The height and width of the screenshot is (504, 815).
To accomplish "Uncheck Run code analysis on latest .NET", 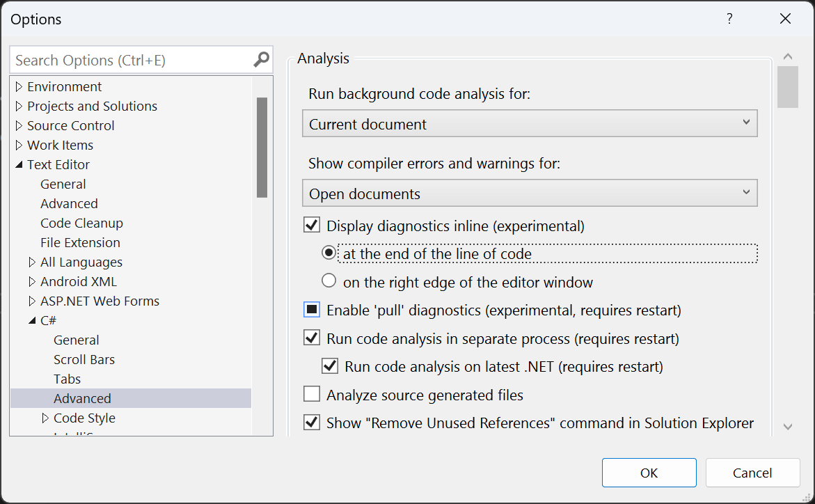I will 329,365.
